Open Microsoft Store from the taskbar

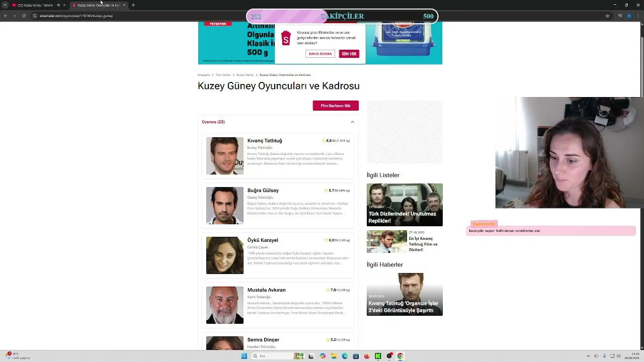(x=356, y=356)
